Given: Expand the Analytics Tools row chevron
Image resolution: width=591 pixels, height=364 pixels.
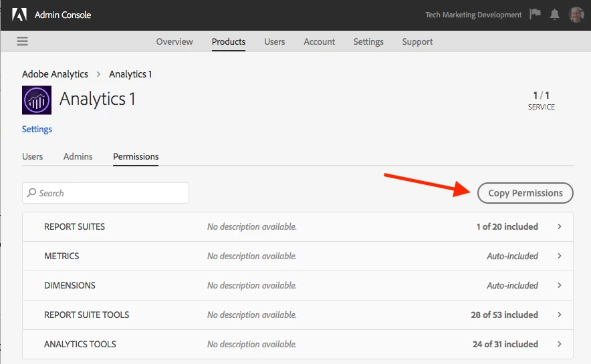Looking at the screenshot, I should click(x=560, y=344).
